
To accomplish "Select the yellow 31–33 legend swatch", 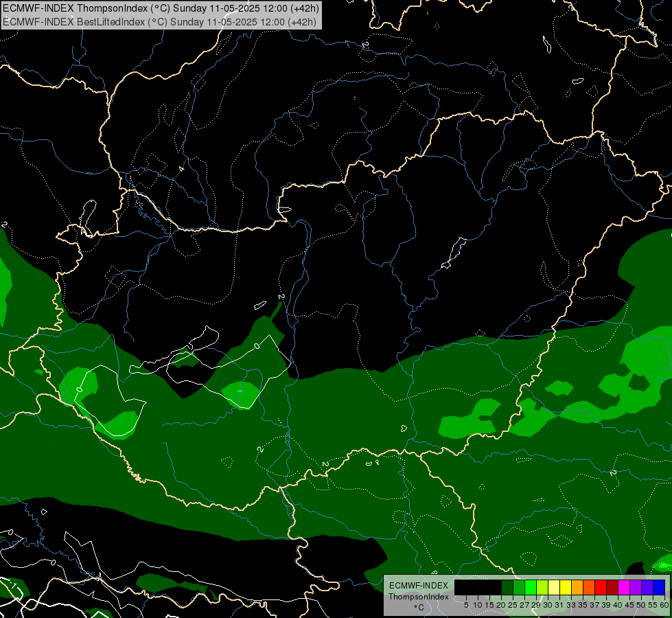I will point(566,587).
